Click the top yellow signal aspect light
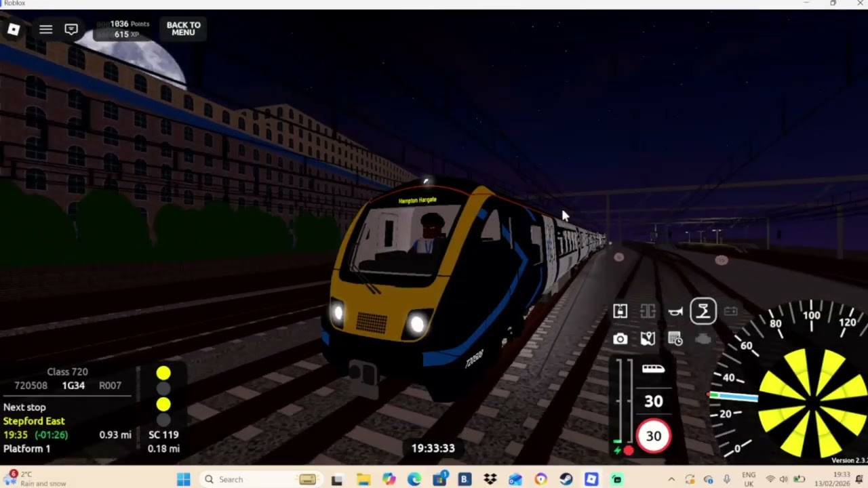868x488 pixels. pyautogui.click(x=163, y=373)
